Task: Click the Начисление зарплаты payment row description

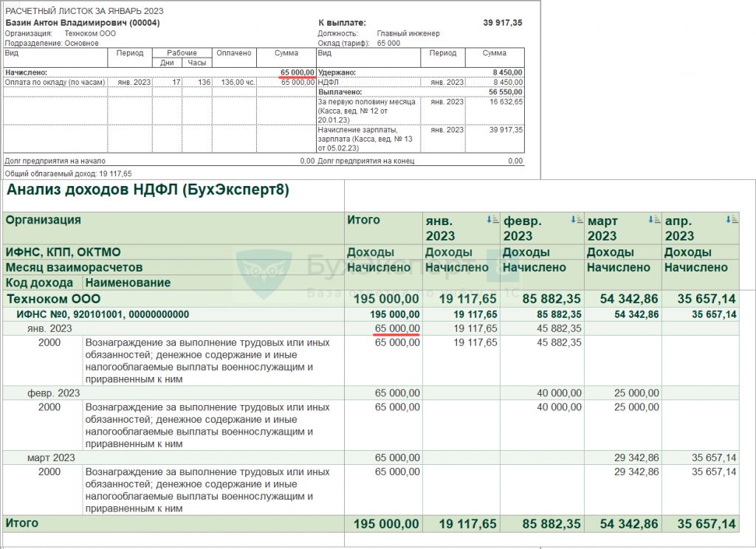Action: coord(365,139)
